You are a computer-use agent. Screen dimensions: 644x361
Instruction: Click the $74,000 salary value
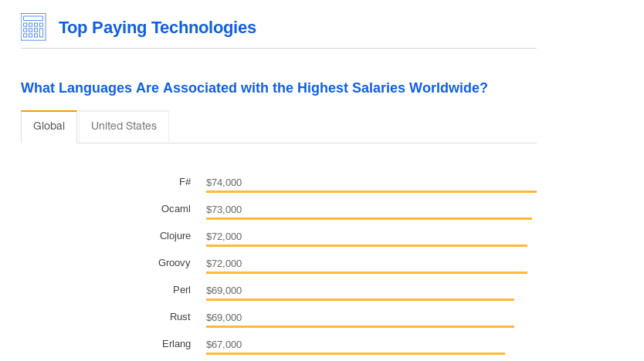(224, 183)
